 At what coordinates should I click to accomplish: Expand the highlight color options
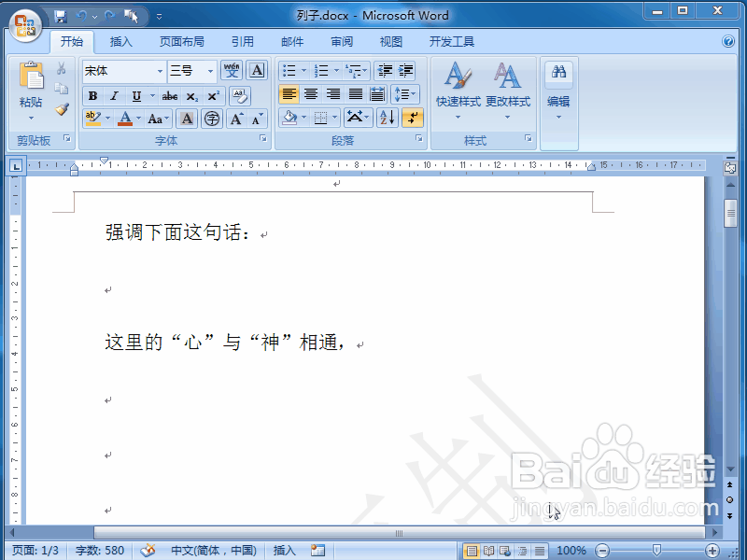pyautogui.click(x=107, y=119)
